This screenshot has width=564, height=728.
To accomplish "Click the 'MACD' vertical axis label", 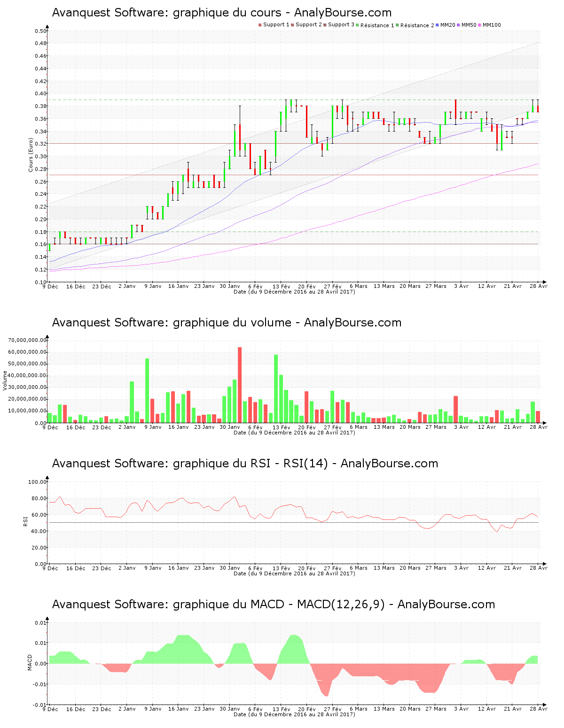I will click(30, 662).
